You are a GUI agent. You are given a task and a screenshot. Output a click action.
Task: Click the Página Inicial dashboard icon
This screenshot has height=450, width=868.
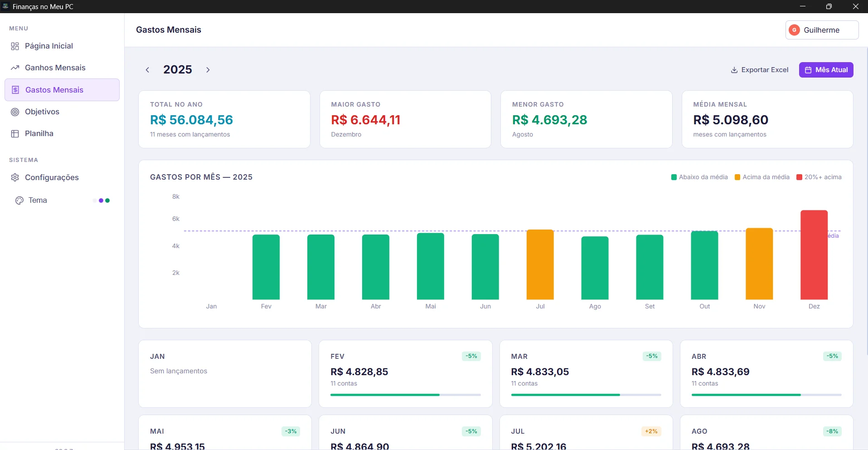pos(15,46)
